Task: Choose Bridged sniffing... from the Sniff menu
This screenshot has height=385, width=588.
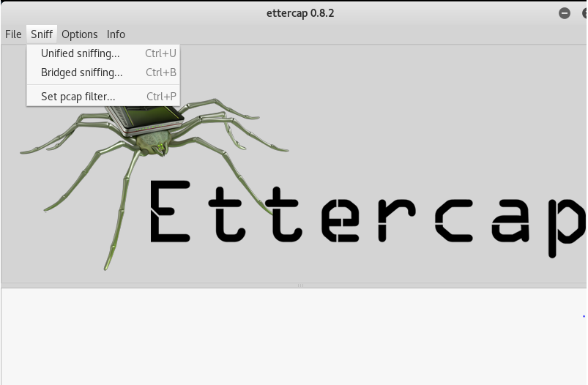Action: click(x=103, y=72)
